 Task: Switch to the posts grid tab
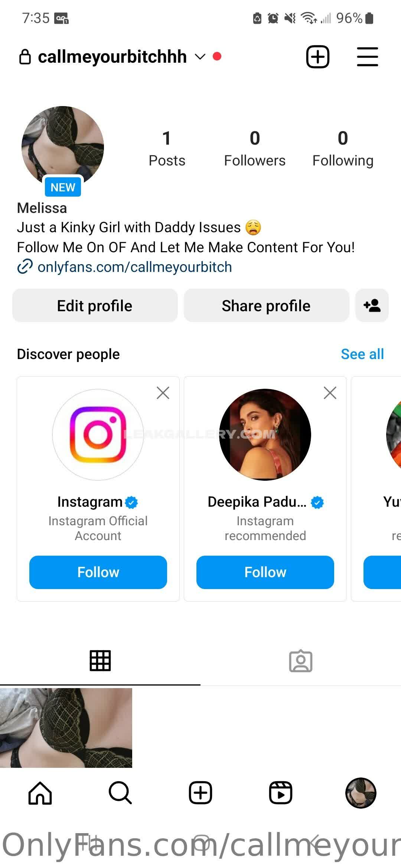tap(100, 661)
